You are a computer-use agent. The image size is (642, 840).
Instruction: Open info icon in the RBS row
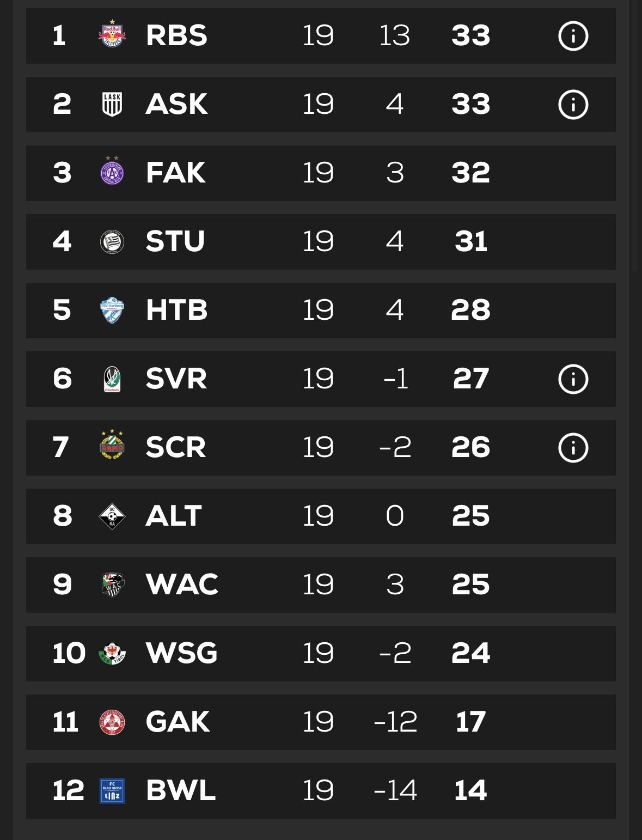point(573,36)
